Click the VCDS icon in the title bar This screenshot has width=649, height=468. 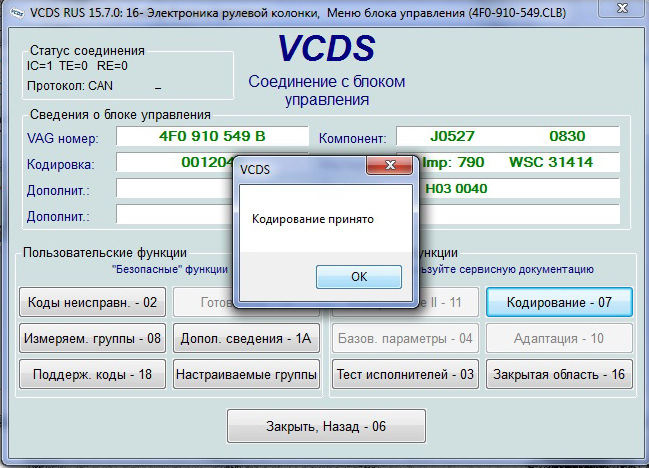pos(17,13)
